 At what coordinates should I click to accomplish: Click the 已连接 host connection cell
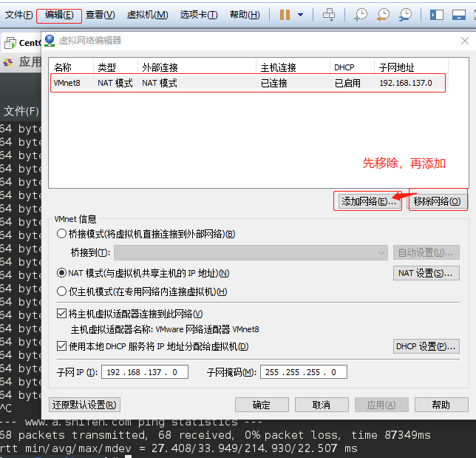(x=274, y=83)
